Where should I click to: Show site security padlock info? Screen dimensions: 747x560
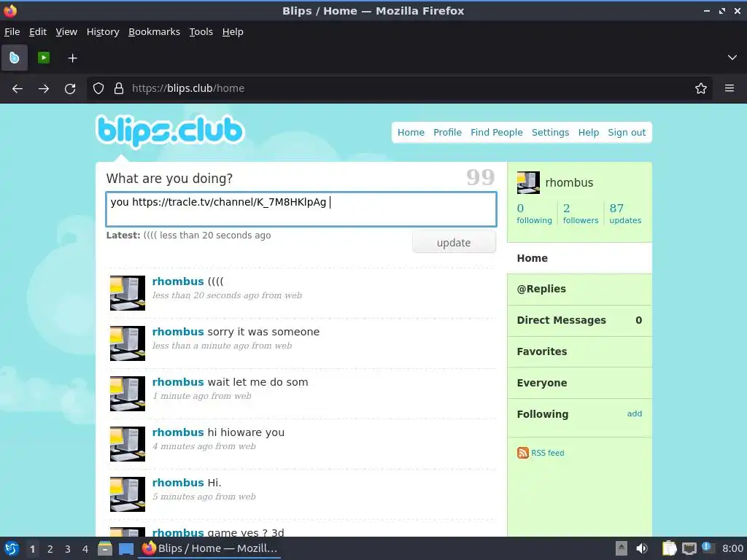(x=119, y=88)
